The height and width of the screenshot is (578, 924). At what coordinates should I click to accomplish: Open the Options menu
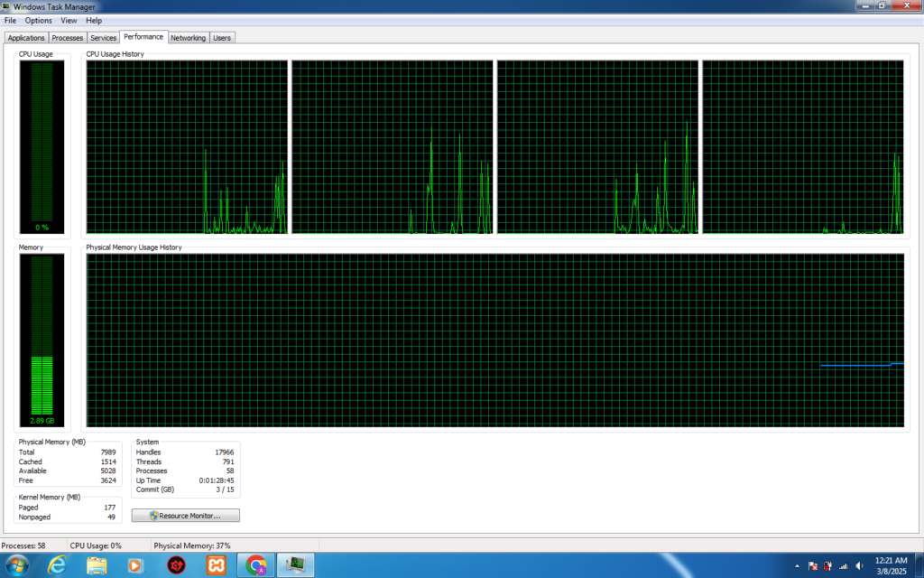[x=38, y=21]
